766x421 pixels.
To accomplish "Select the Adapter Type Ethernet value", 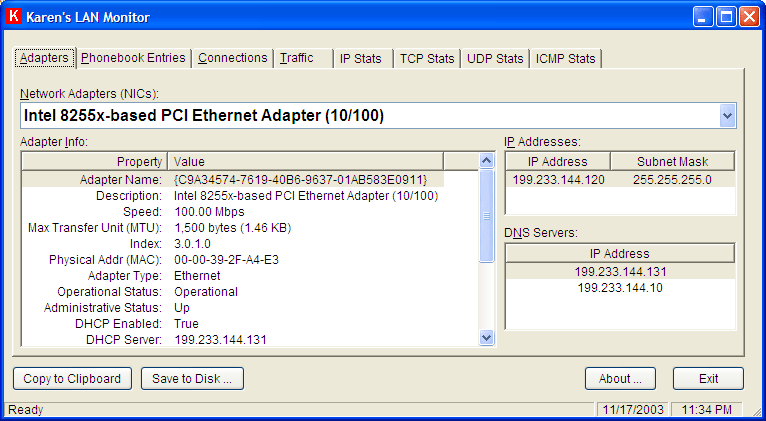I will tap(197, 276).
